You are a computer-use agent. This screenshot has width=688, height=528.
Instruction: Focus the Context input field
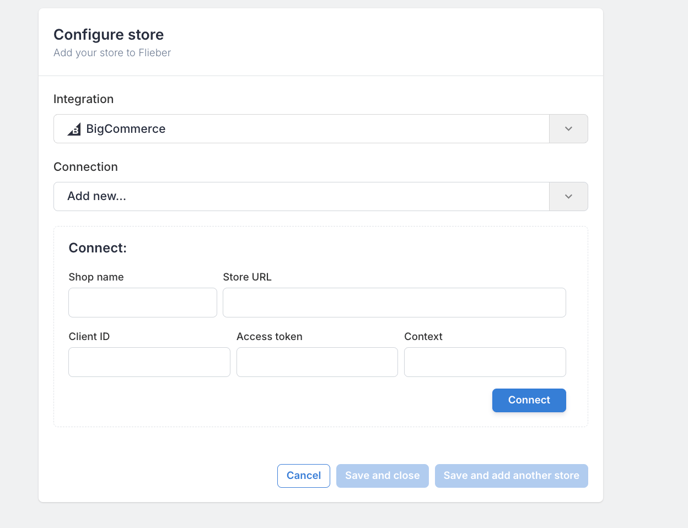(x=485, y=362)
